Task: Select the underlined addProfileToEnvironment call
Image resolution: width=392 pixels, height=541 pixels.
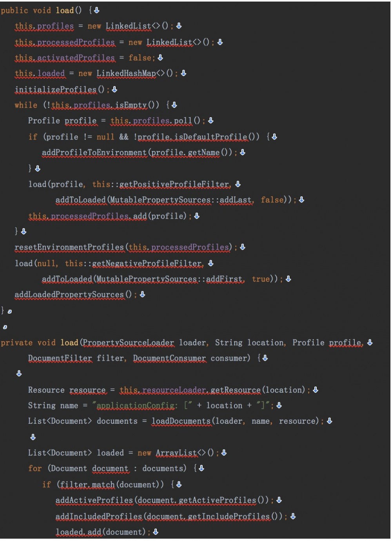Action: coord(94,152)
